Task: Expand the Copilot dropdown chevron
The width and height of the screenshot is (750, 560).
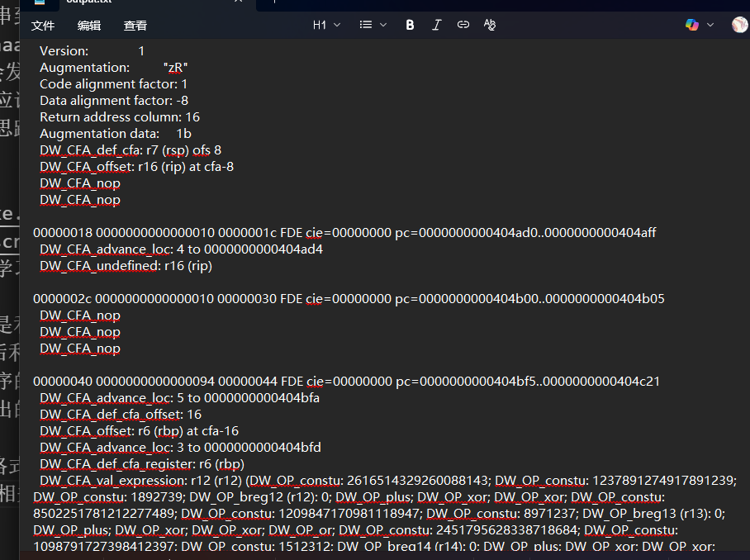Action: tap(710, 25)
